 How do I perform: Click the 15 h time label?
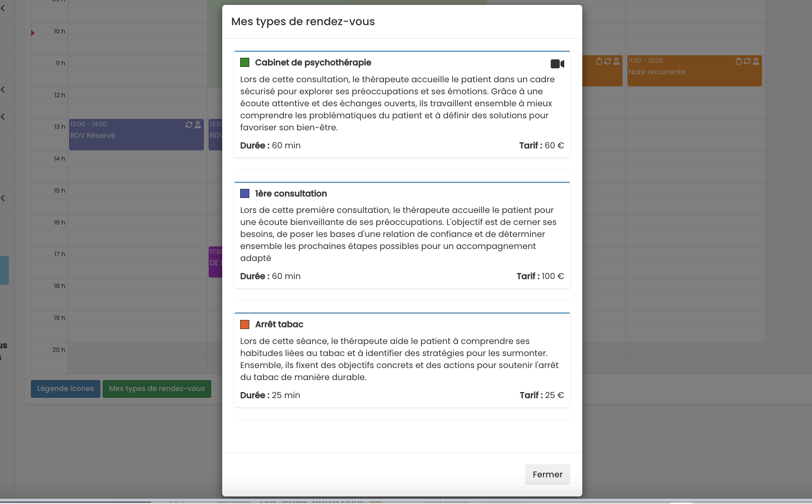[x=59, y=190]
